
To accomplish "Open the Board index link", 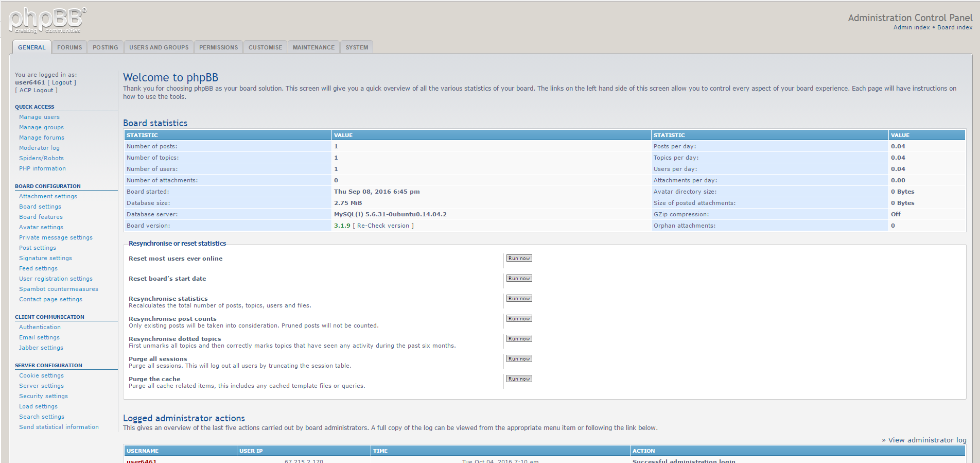I will tap(955, 27).
